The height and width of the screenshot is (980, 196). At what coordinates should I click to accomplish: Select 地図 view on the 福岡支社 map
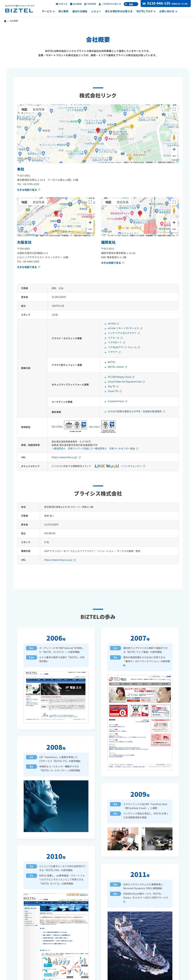(x=108, y=202)
